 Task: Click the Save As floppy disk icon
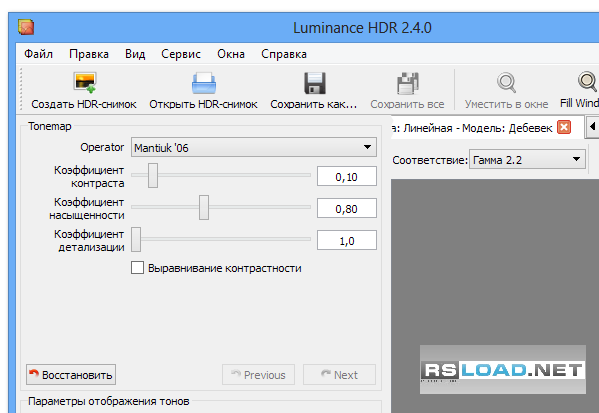pos(315,83)
